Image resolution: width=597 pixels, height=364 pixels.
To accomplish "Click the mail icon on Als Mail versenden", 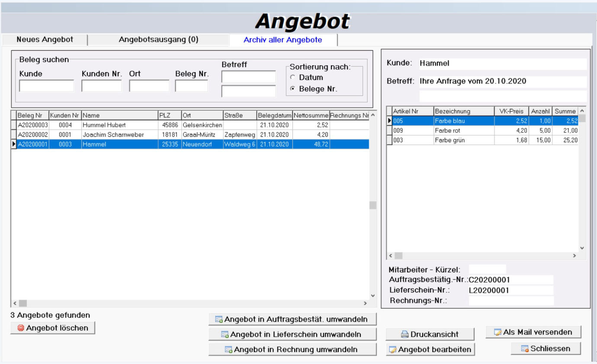I will (498, 332).
